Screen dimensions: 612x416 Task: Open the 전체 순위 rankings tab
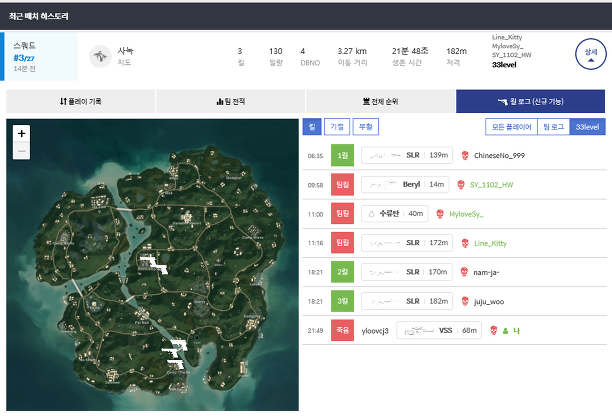[x=380, y=101]
